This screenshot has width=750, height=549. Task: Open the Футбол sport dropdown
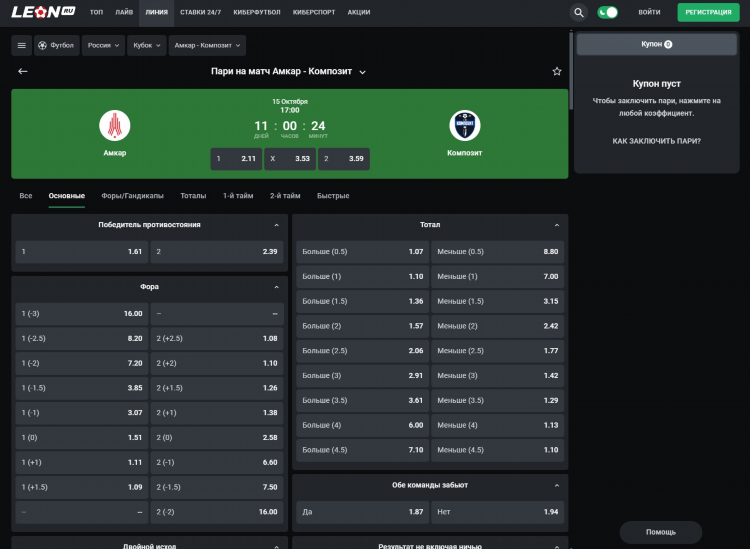tap(56, 45)
